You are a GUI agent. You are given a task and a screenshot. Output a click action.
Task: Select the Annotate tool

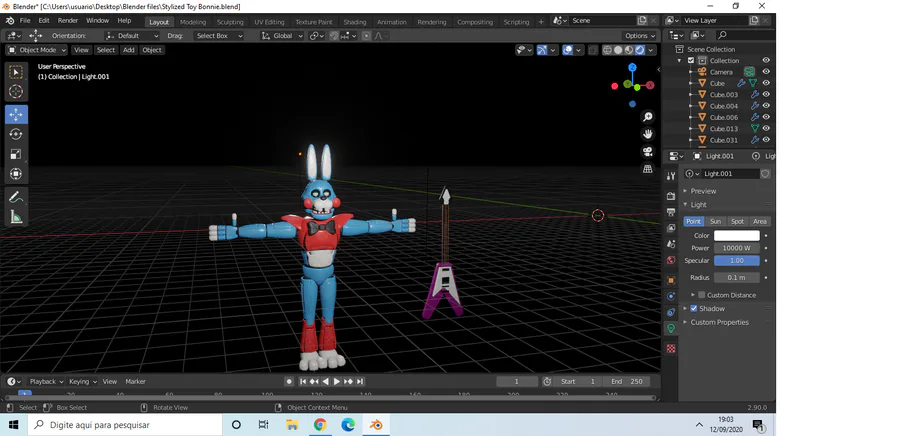[16, 197]
